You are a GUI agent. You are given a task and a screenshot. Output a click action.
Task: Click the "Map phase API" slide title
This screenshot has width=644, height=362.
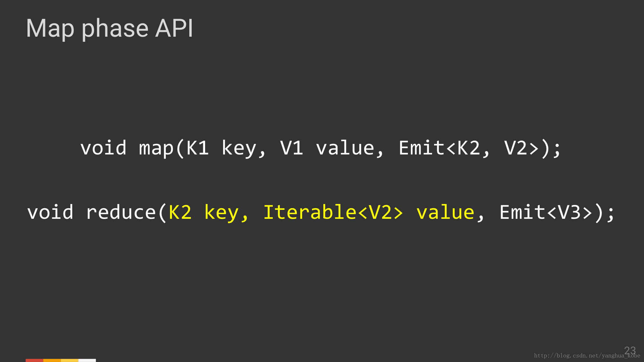(109, 28)
